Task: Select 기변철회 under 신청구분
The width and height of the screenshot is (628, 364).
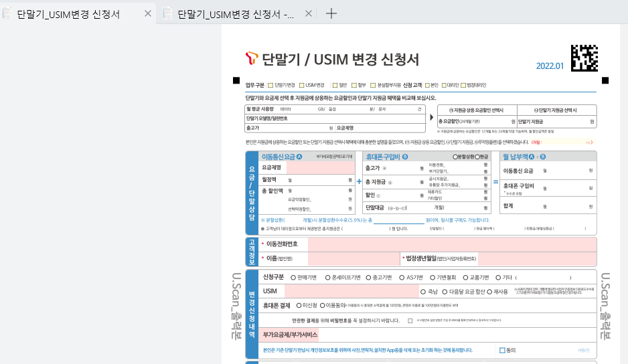Action: click(433, 278)
